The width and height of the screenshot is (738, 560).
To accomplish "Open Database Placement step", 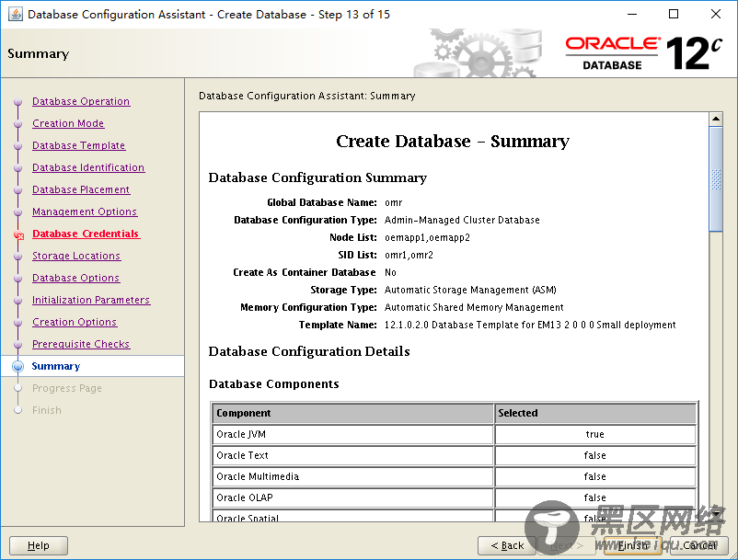I will point(81,190).
